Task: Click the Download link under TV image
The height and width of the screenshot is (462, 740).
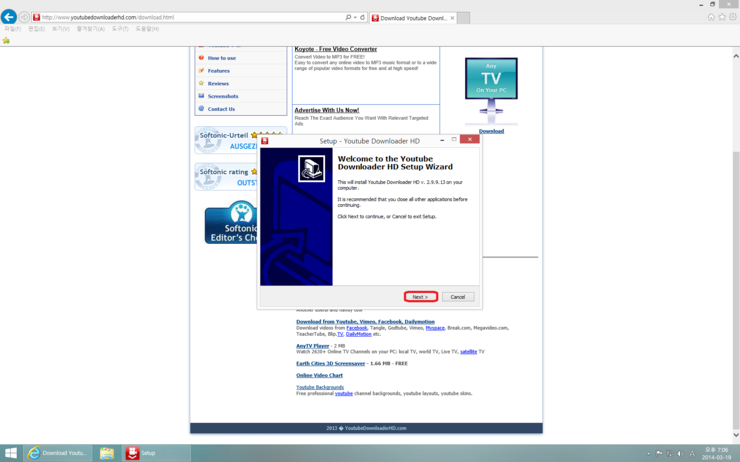Action: tap(491, 131)
